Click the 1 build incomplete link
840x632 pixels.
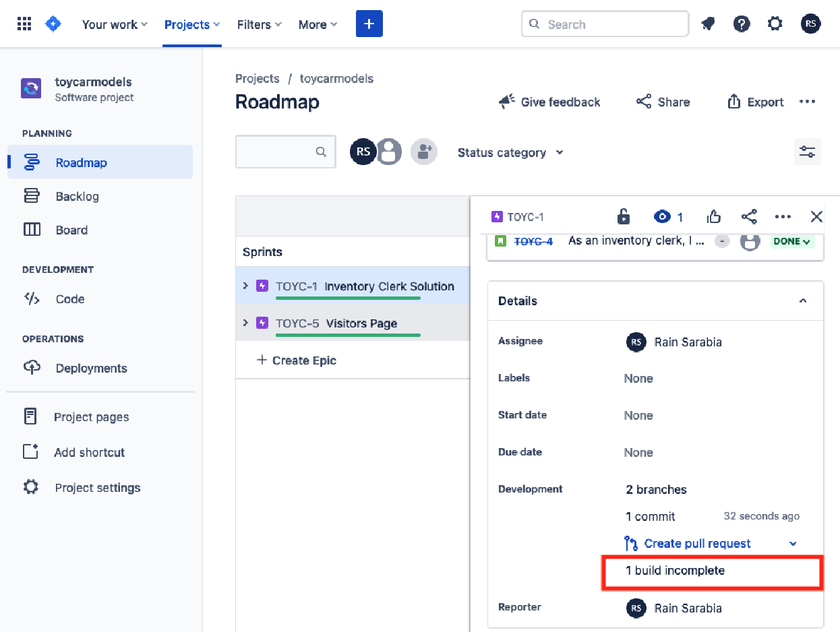pyautogui.click(x=676, y=571)
